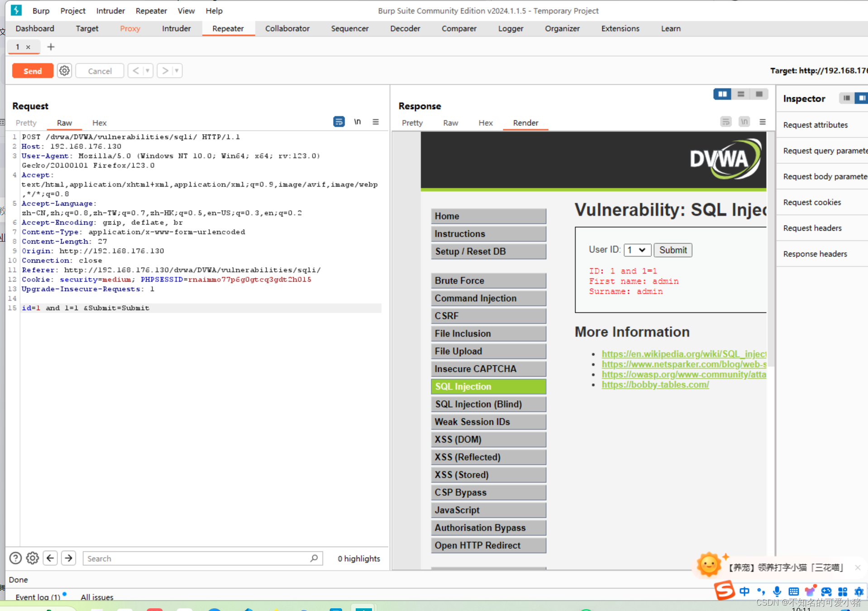
Task: Open All issues in status bar
Action: pyautogui.click(x=97, y=597)
